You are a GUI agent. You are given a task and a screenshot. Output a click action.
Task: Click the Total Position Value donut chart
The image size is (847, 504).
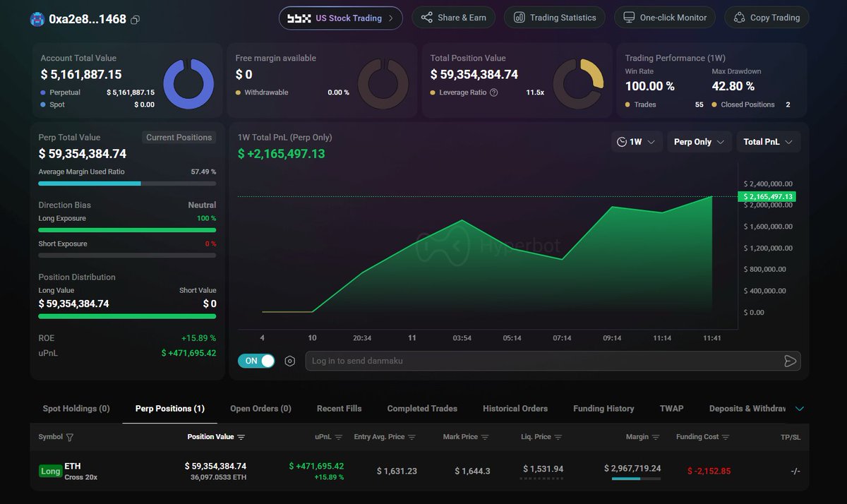coord(578,84)
